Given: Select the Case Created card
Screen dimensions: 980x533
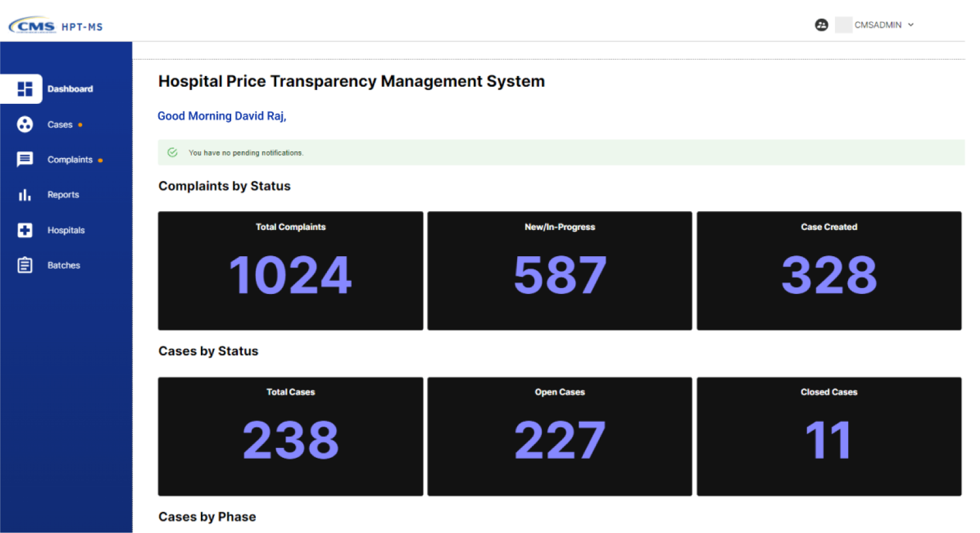Looking at the screenshot, I should (x=829, y=271).
